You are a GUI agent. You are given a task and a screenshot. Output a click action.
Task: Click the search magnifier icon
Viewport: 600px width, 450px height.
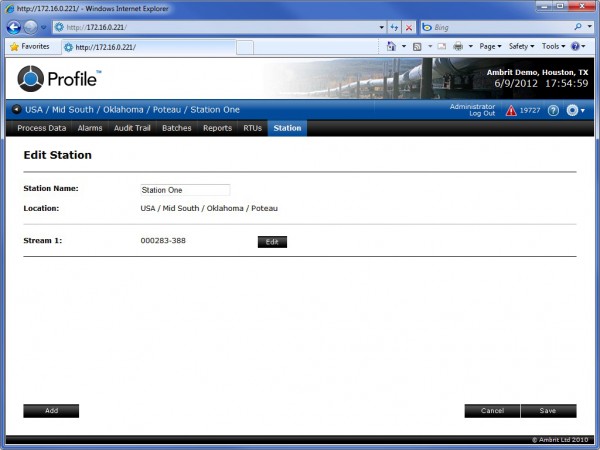point(578,27)
